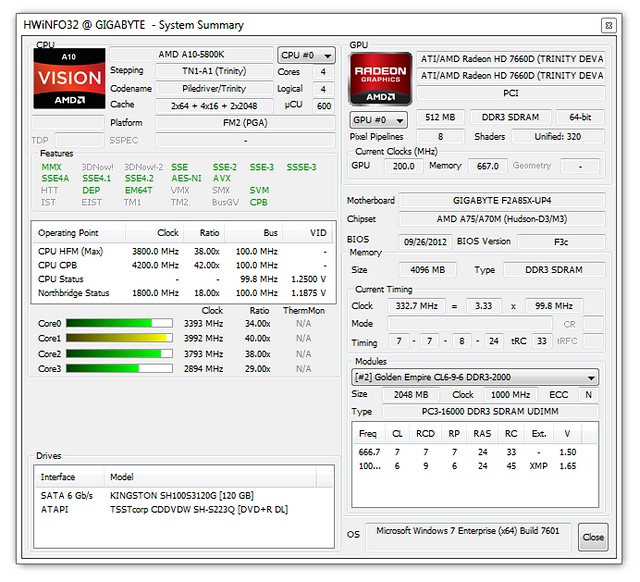Click the Model column header in Drives
Screen dimensions: 640x582
210,477
